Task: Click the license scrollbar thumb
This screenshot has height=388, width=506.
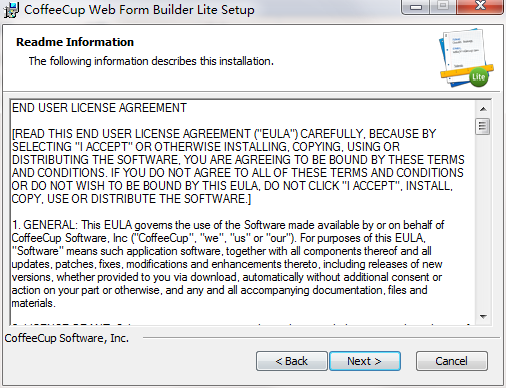Action: point(483,126)
